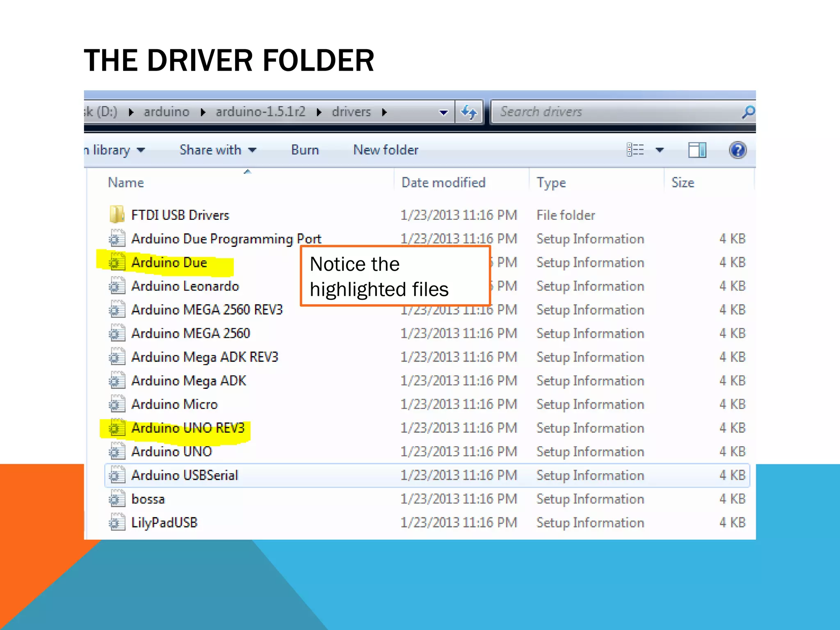Select the bossa filename
Screen dimensions: 840x630
[148, 499]
